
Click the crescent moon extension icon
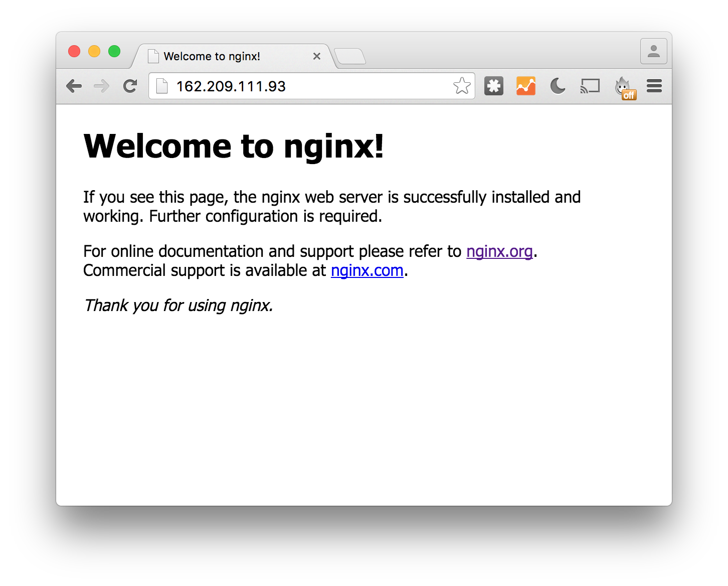coord(558,86)
